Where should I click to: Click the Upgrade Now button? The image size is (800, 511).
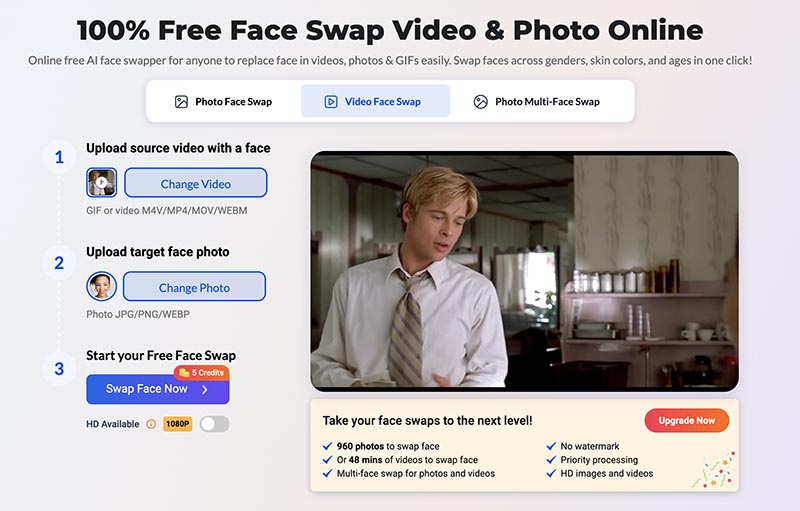click(687, 420)
